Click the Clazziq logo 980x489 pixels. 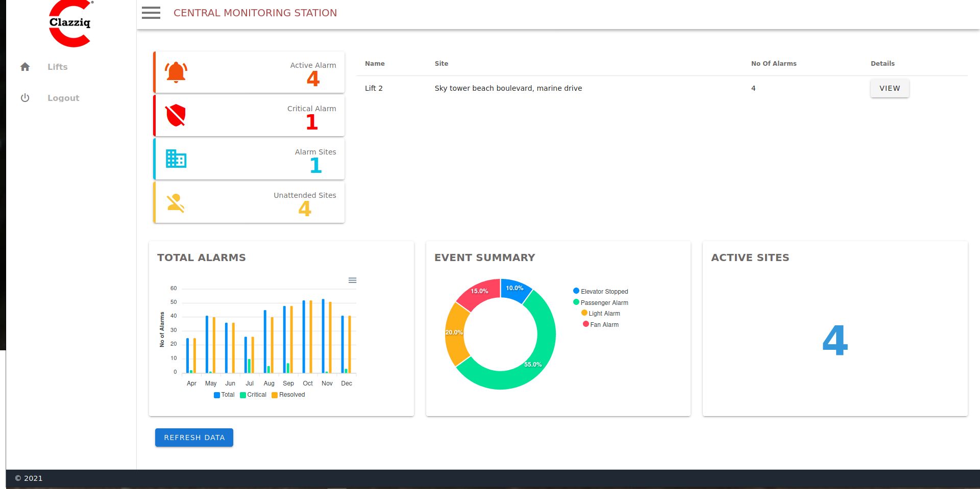pos(70,23)
